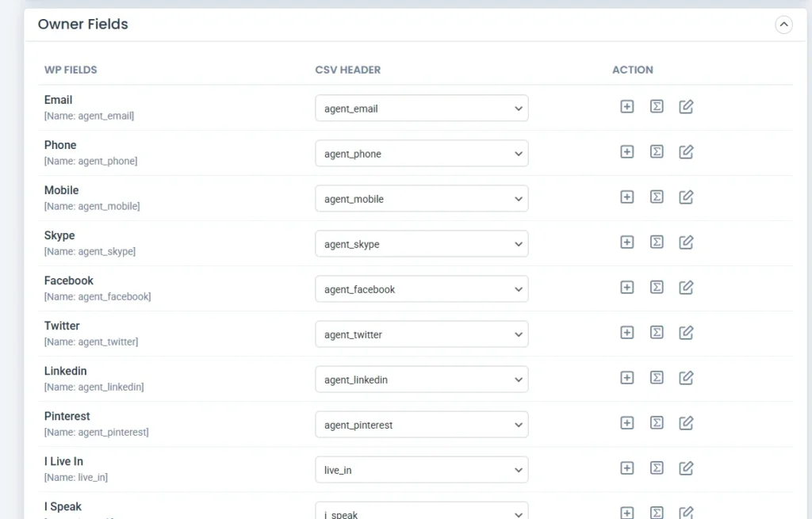Image resolution: width=812 pixels, height=519 pixels.
Task: Open the live_in CSV header dropdown
Action: click(421, 470)
